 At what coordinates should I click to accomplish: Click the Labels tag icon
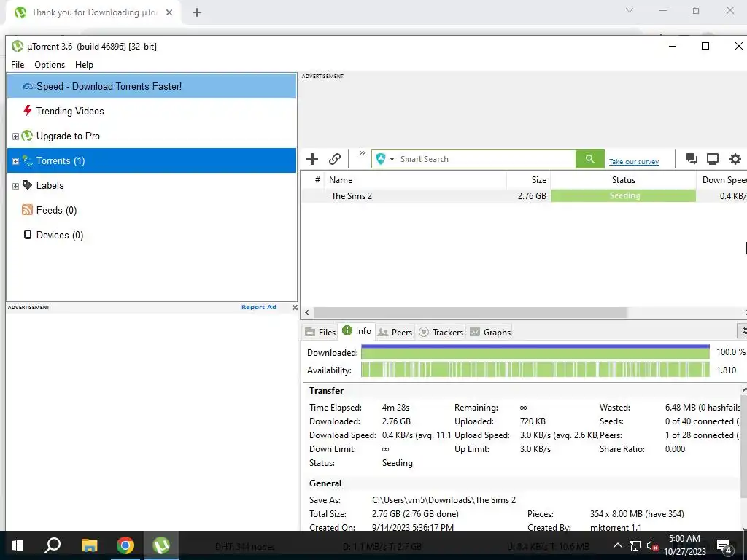click(27, 184)
